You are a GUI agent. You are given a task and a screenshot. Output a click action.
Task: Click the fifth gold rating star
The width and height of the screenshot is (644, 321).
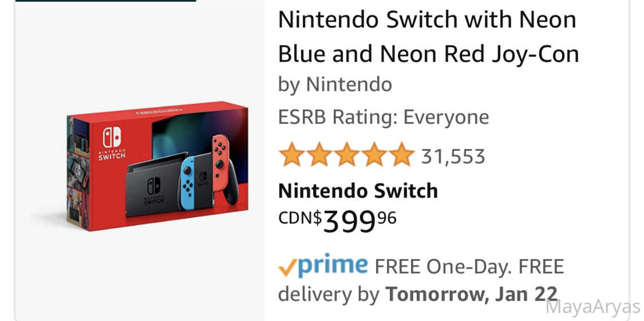(x=401, y=155)
